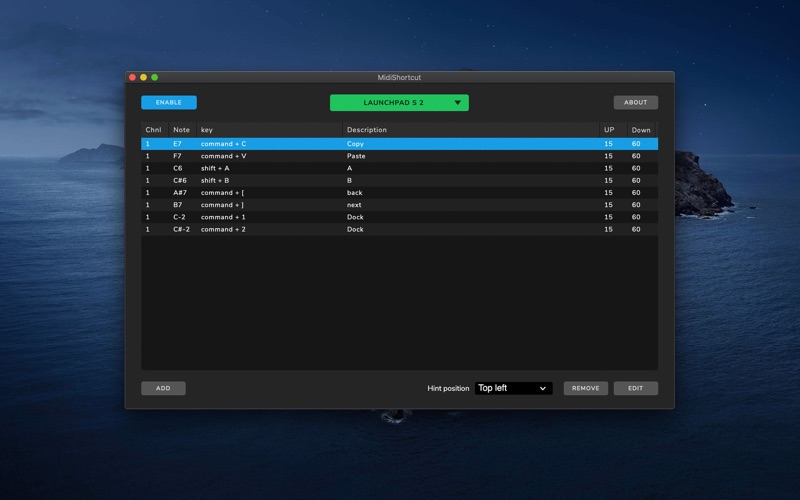Click the 'shift + A' key cell
This screenshot has height=500, width=800.
click(215, 168)
